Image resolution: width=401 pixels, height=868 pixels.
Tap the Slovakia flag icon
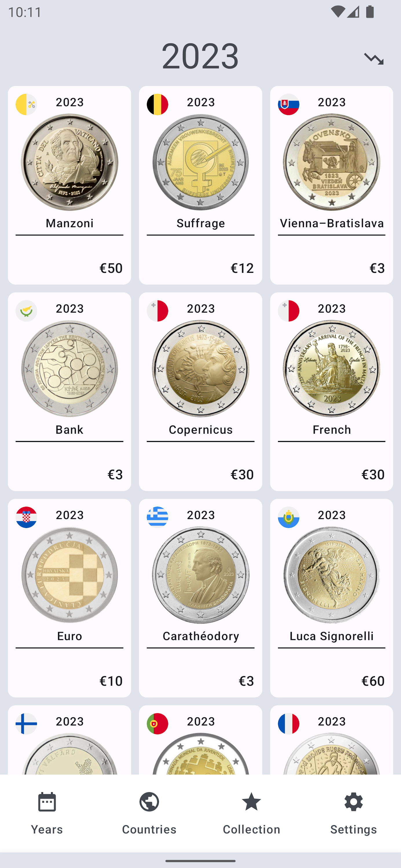[x=288, y=104]
